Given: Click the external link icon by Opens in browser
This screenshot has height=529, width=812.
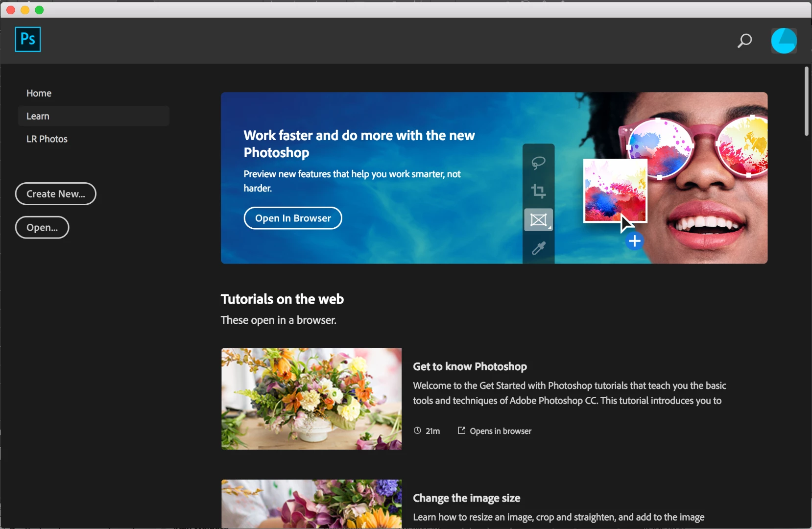Looking at the screenshot, I should point(461,430).
